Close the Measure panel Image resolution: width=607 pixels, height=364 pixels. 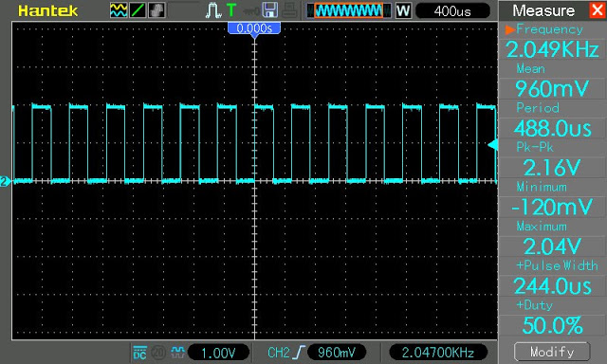(x=598, y=10)
